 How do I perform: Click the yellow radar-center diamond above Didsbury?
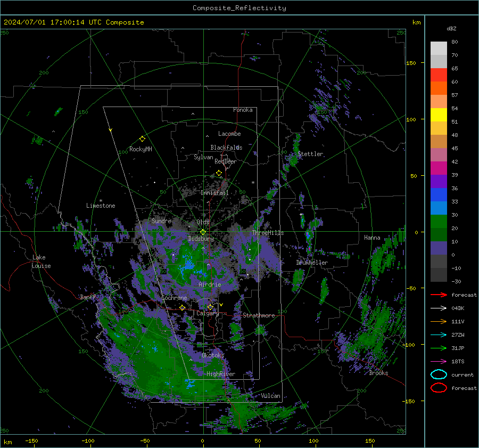tap(203, 232)
